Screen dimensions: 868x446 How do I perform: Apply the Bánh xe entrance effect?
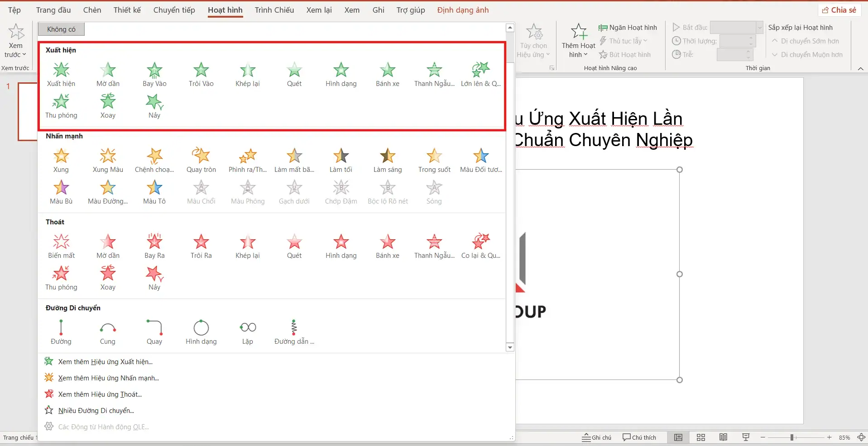tap(387, 75)
